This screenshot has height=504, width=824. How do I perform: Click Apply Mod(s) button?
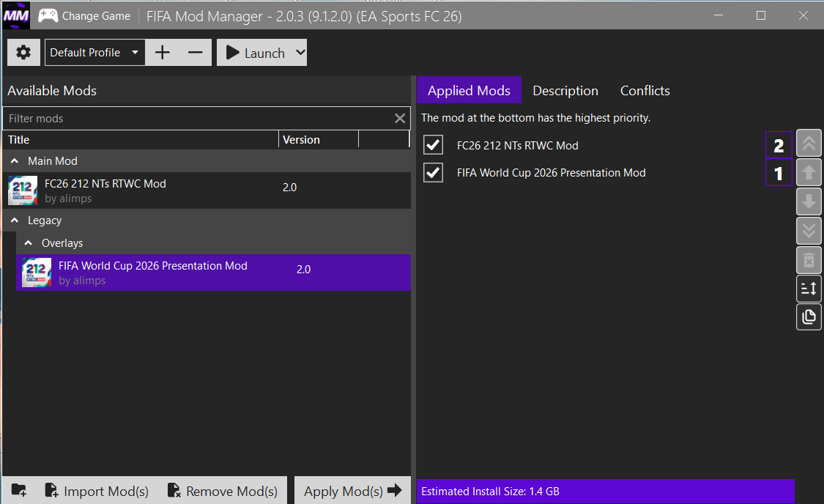352,491
